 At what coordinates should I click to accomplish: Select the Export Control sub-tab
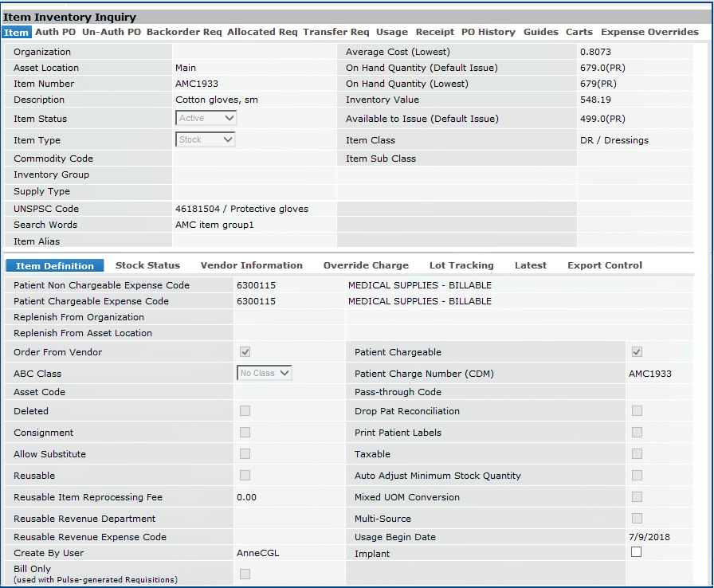(604, 265)
